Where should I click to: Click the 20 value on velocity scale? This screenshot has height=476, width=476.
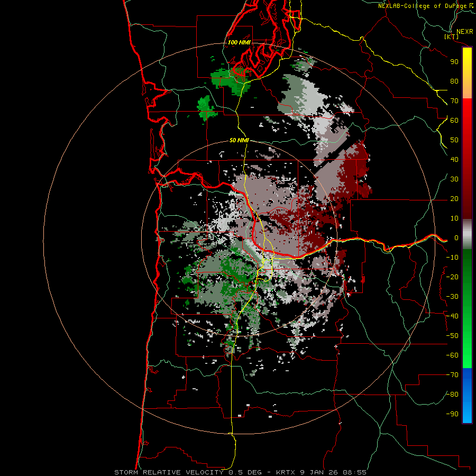tap(454, 198)
